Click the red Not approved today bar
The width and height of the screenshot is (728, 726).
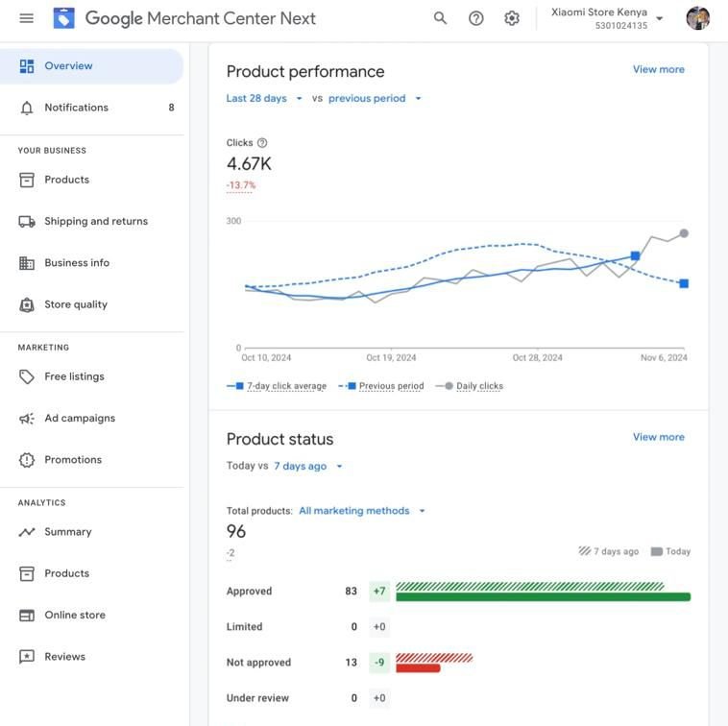click(418, 668)
